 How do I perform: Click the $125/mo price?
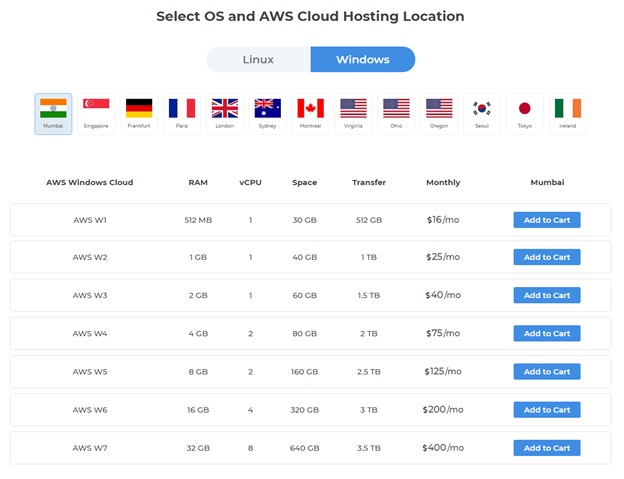coord(443,371)
